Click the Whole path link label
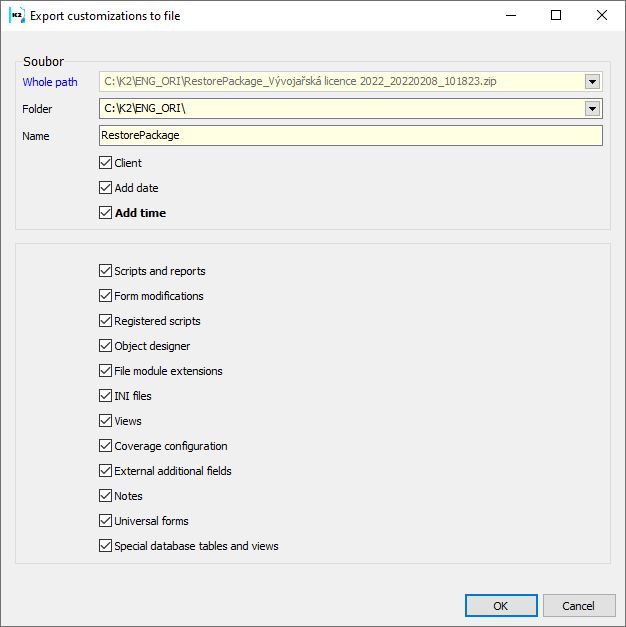Image resolution: width=626 pixels, height=627 pixels. [x=50, y=82]
